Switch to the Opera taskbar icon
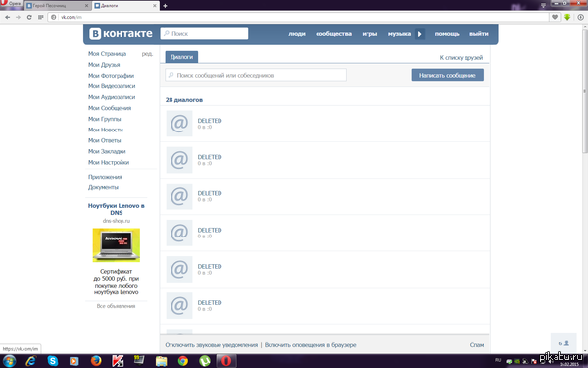 click(x=226, y=361)
